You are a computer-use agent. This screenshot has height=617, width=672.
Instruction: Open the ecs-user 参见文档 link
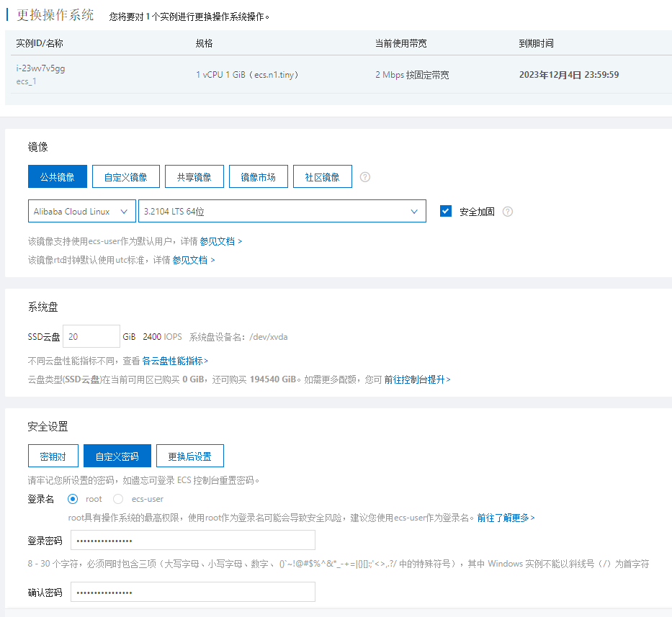click(220, 241)
